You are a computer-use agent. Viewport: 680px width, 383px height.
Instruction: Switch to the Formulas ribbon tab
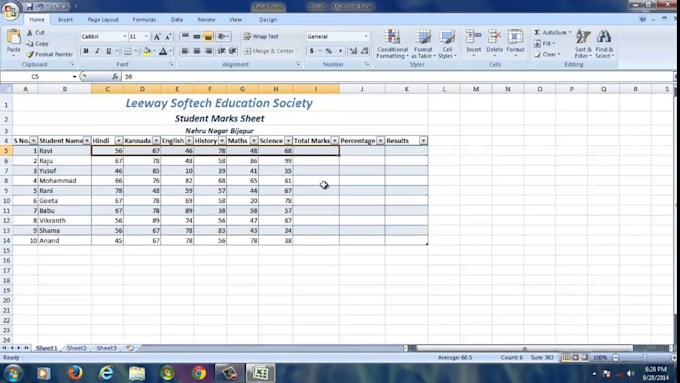point(144,20)
